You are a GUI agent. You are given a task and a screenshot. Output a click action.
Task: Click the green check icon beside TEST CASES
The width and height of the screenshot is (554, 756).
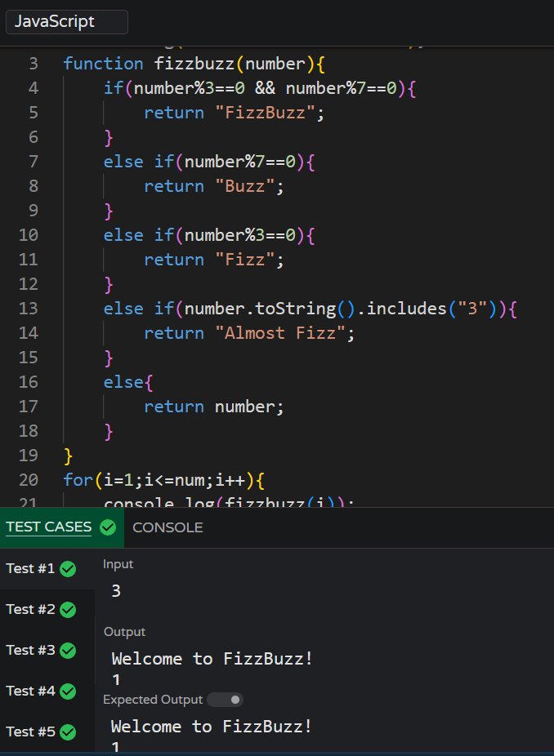coord(108,527)
